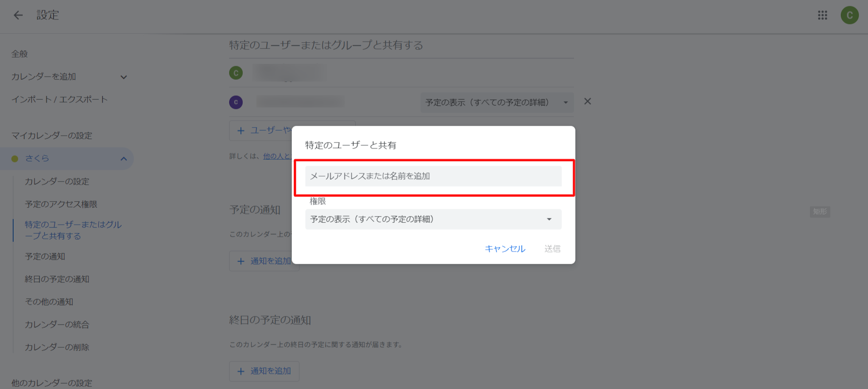Open the shared user's permission dropdown
This screenshot has width=868, height=389.
pyautogui.click(x=496, y=103)
